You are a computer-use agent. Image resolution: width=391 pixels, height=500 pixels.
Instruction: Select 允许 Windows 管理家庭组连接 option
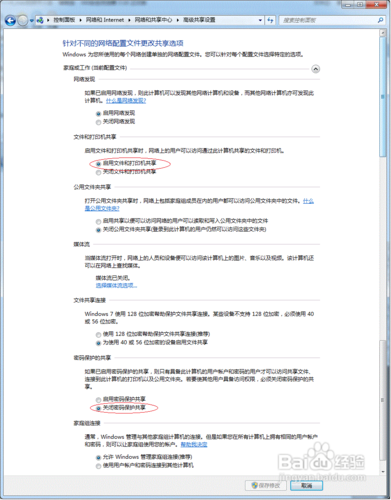[x=98, y=458]
